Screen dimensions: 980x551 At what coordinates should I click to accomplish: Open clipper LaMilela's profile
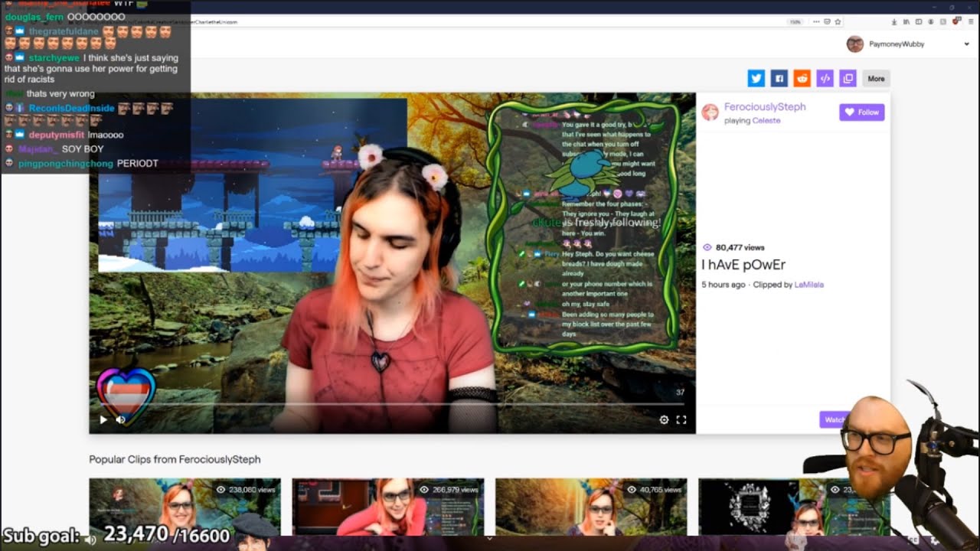point(809,285)
